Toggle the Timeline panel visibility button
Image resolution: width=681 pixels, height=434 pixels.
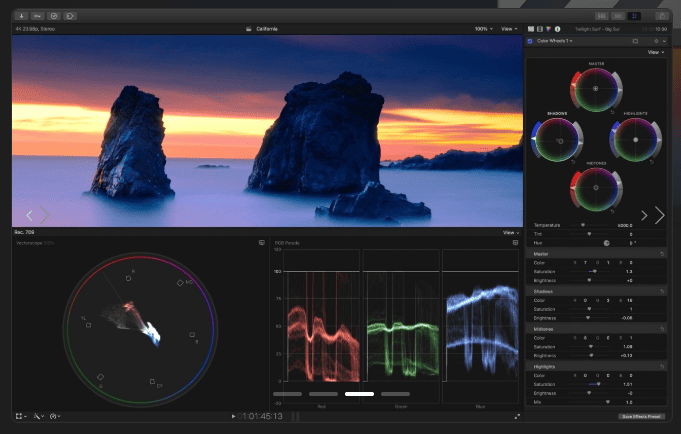[618, 16]
